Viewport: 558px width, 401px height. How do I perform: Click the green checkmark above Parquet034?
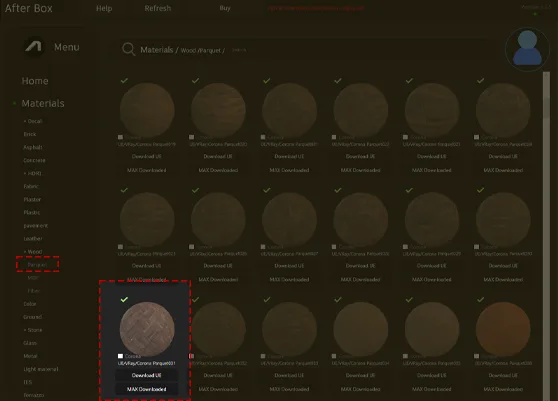(x=338, y=300)
